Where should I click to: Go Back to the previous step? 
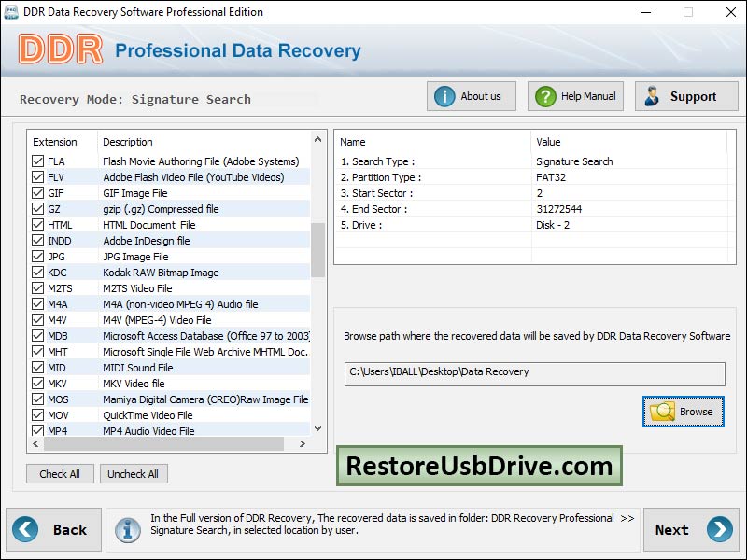pos(54,529)
